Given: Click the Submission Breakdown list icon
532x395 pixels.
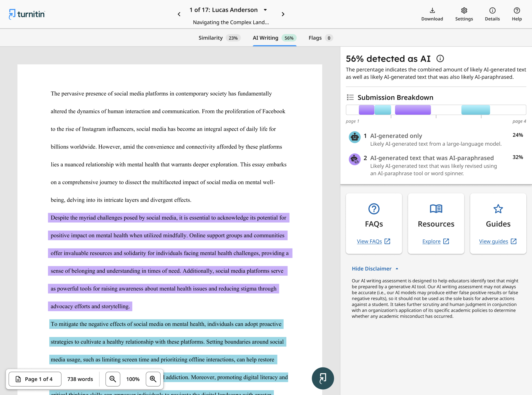Looking at the screenshot, I should (x=350, y=97).
